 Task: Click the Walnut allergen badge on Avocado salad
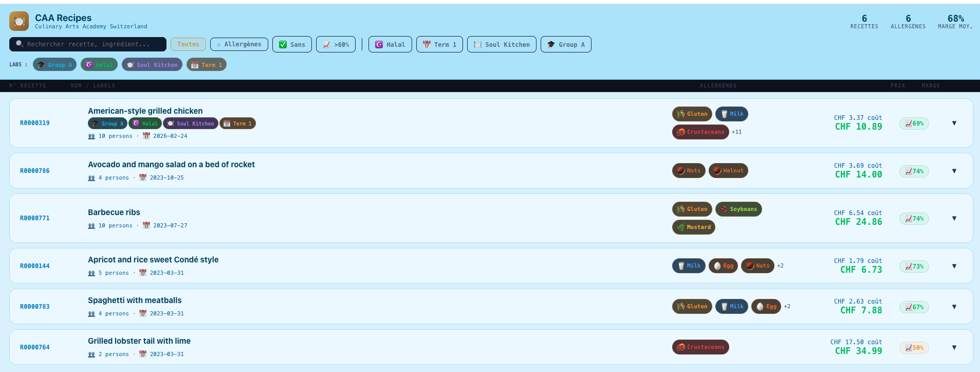728,171
